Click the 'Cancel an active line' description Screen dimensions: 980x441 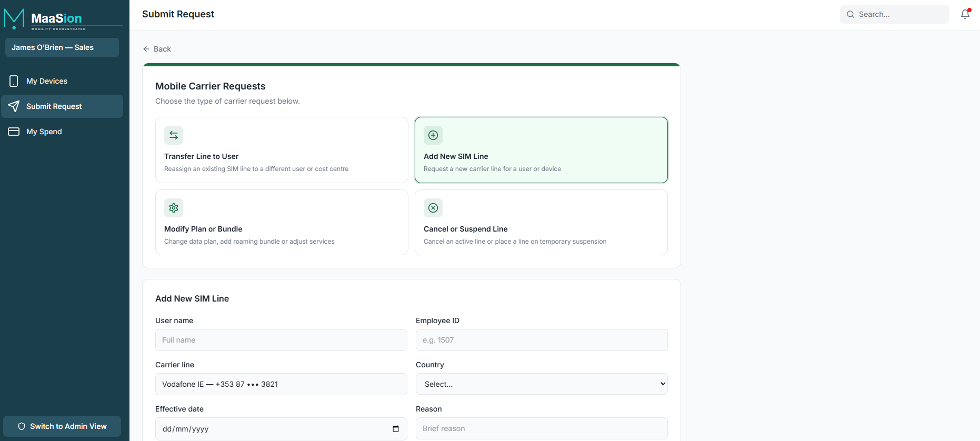click(515, 242)
